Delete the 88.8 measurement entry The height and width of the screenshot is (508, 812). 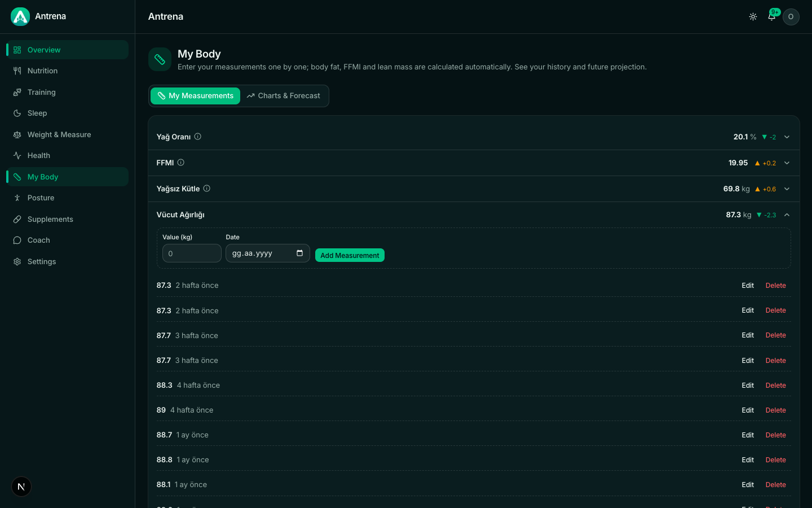776,460
